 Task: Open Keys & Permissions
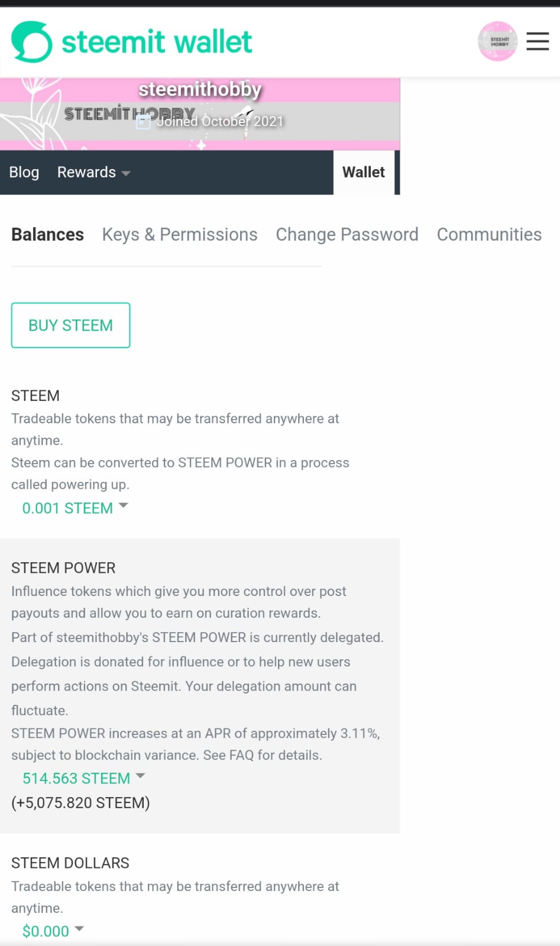click(x=180, y=235)
